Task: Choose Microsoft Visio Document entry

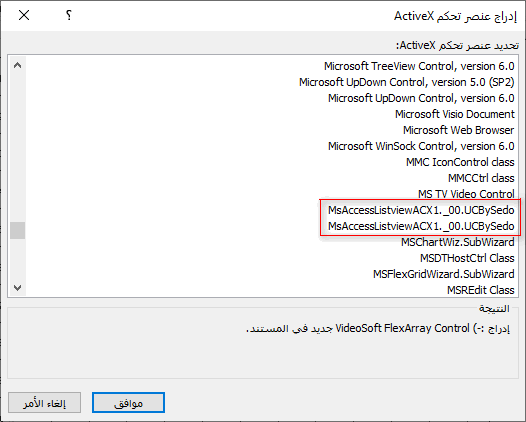Action: pyautogui.click(x=455, y=114)
